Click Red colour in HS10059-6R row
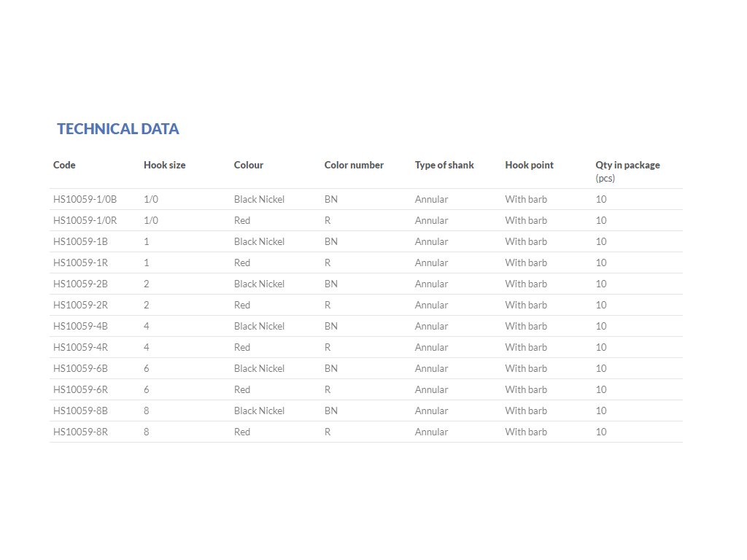747x560 pixels. [242, 389]
